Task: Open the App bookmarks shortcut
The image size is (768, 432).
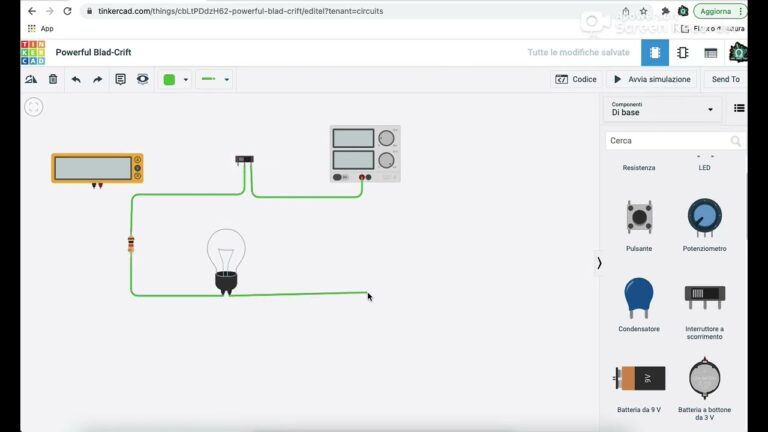Action: pos(41,28)
